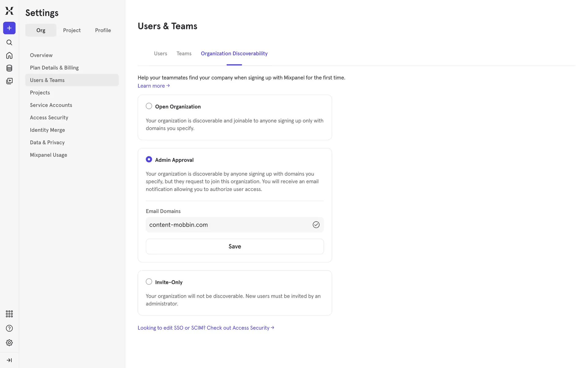
Task: Open the apps grid icon
Action: pyautogui.click(x=9, y=314)
